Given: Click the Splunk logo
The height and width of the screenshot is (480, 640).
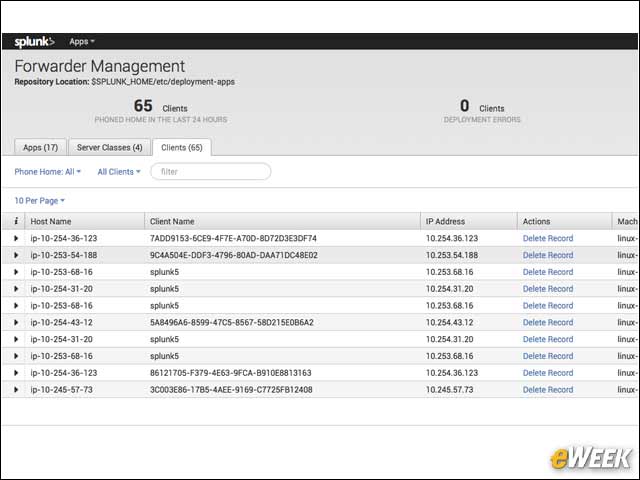Looking at the screenshot, I should 34,42.
